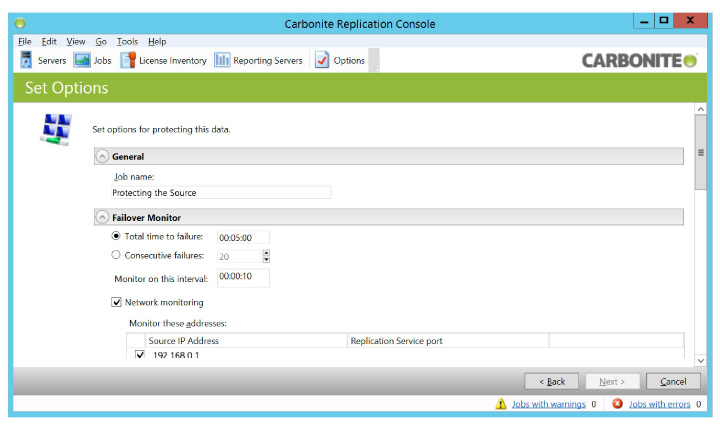This screenshot has width=720, height=430.
Task: Toggle the Network monitoring checkbox
Action: point(116,302)
